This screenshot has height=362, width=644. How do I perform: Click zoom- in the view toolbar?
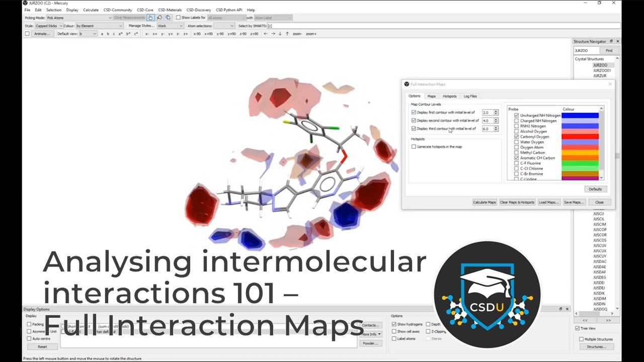click(x=297, y=34)
